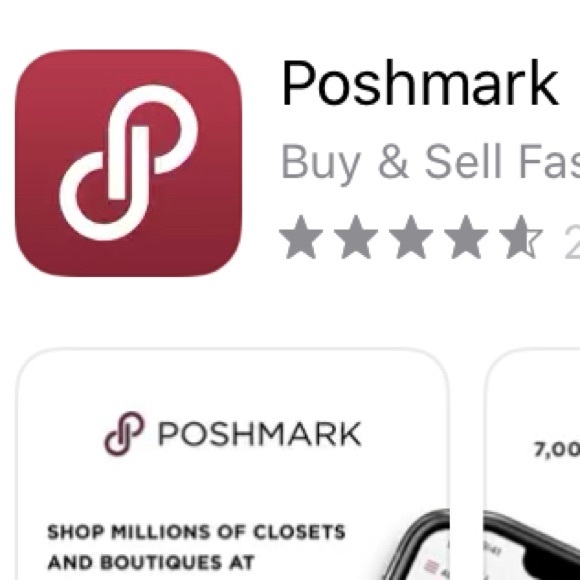Click the white interlocking loop emblem
This screenshot has width=580, height=580.
(x=128, y=163)
